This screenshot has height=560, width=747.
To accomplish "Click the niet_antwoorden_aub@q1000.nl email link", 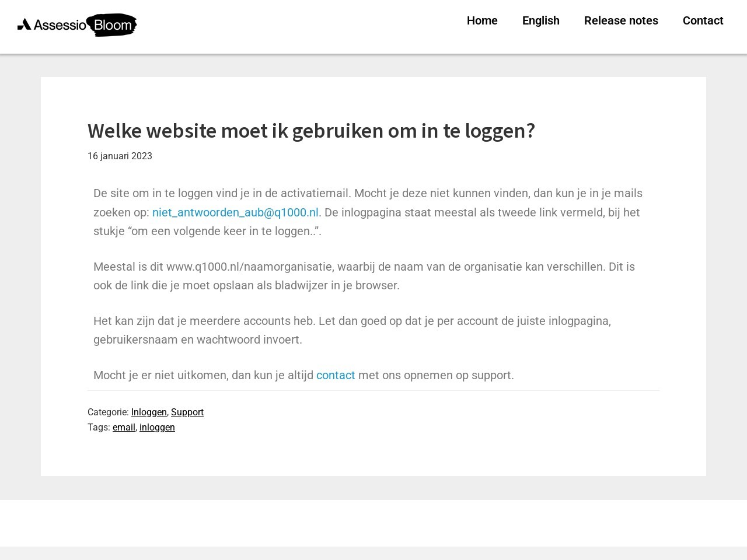I will coord(235,212).
